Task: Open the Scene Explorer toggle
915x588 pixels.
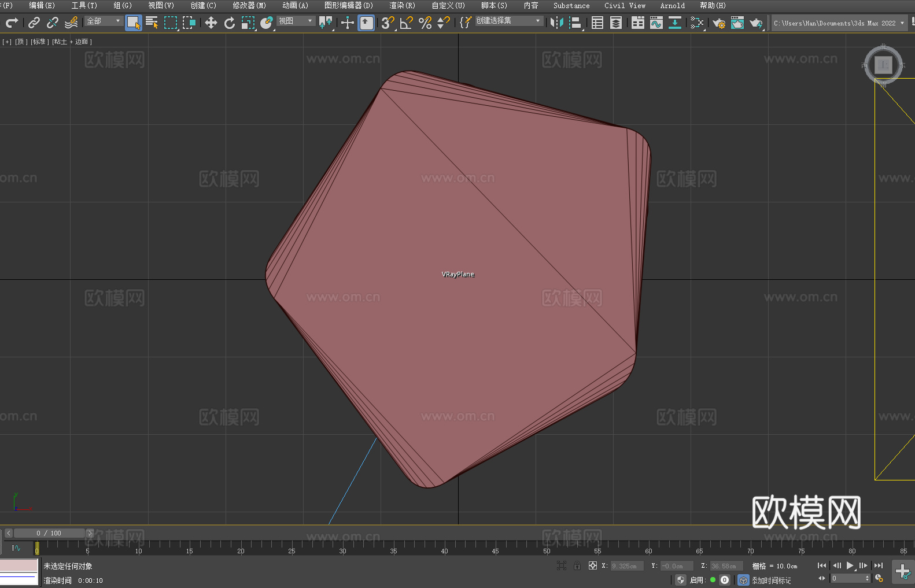Action: tap(597, 23)
